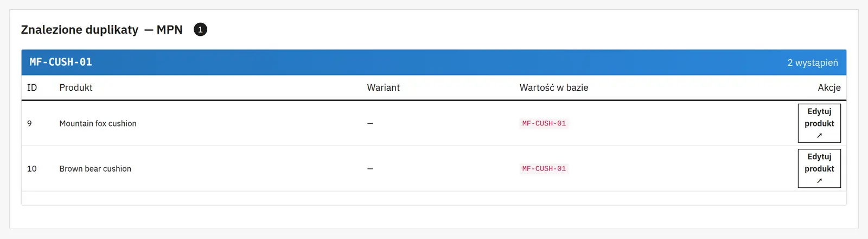
Task: Click the arrow icon in Brown bear cushion's edit button
Action: 819,181
